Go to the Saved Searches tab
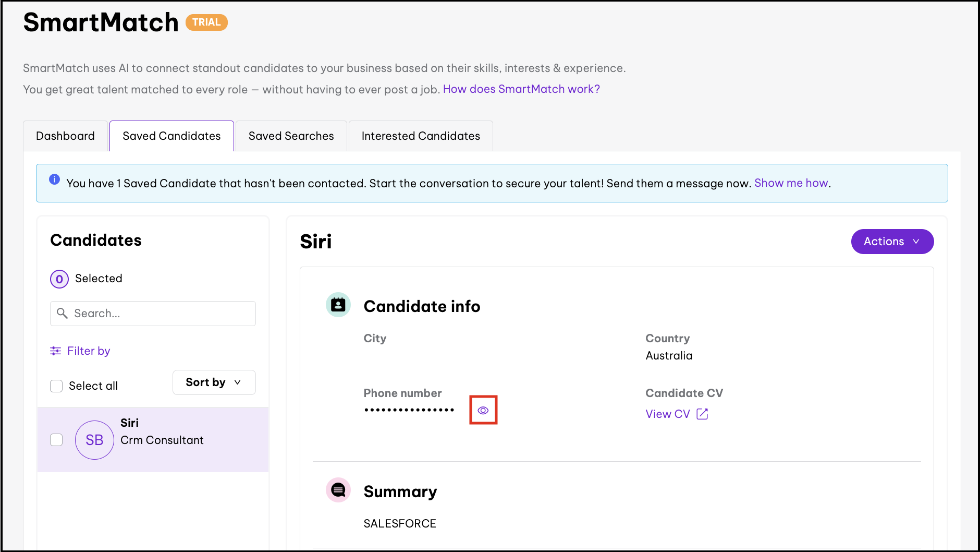 tap(291, 136)
